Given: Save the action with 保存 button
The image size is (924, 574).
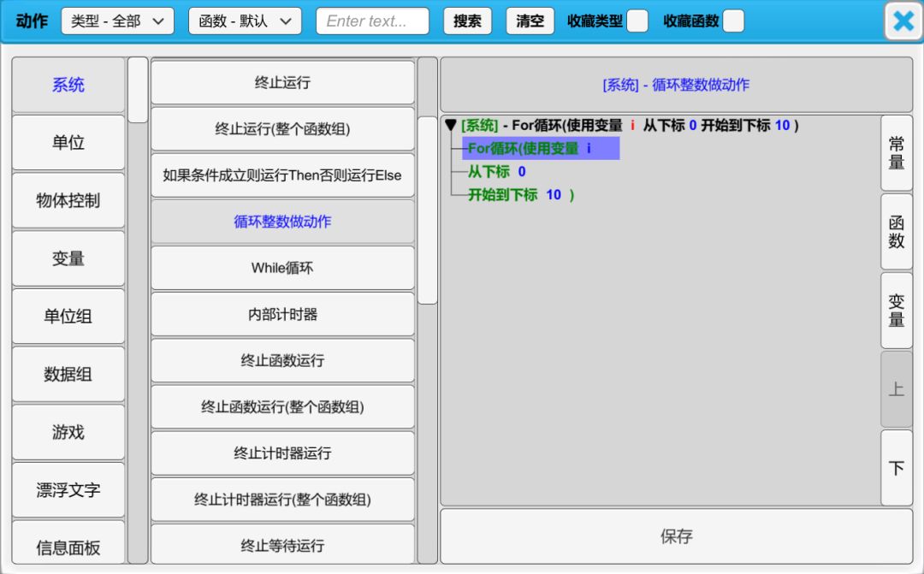Looking at the screenshot, I should click(x=676, y=536).
